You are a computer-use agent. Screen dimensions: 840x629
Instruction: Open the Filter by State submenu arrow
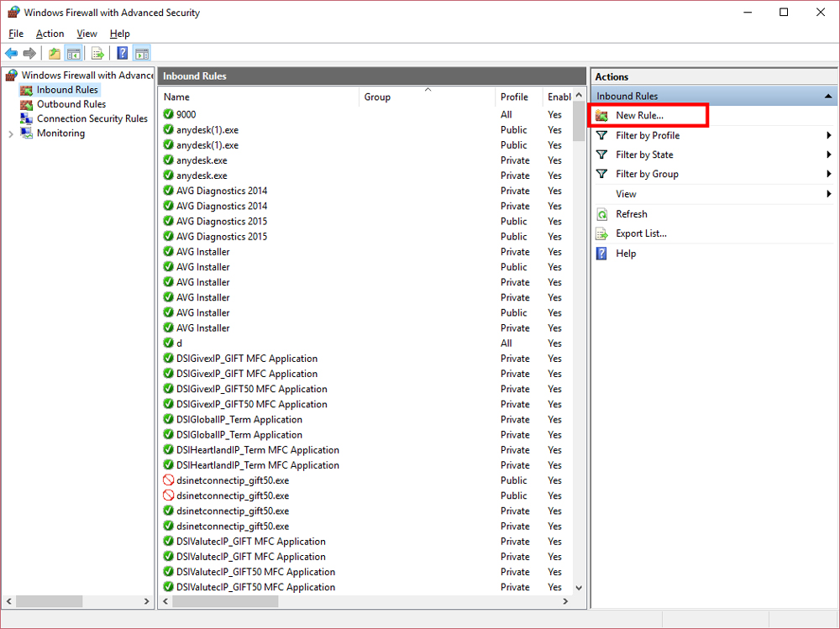click(829, 155)
